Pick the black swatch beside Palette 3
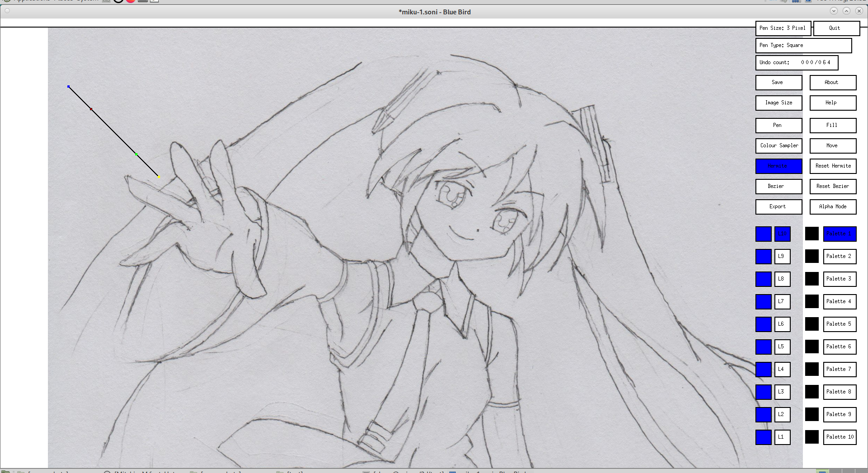The image size is (868, 473). [x=812, y=279]
